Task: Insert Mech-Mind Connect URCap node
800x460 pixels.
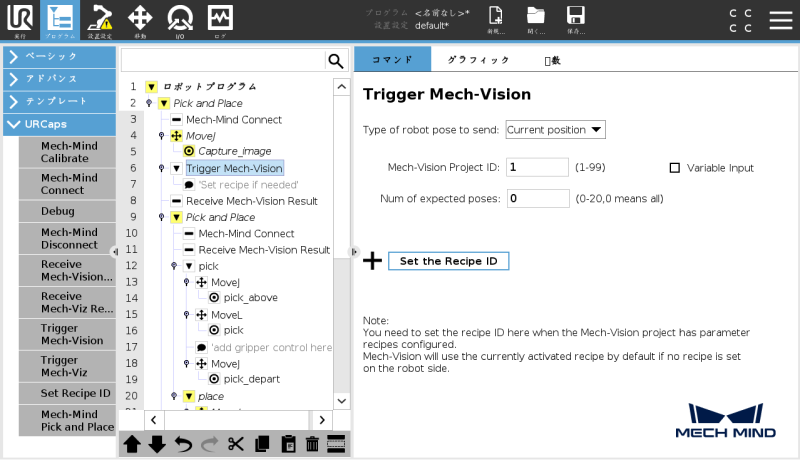Action: [67, 184]
